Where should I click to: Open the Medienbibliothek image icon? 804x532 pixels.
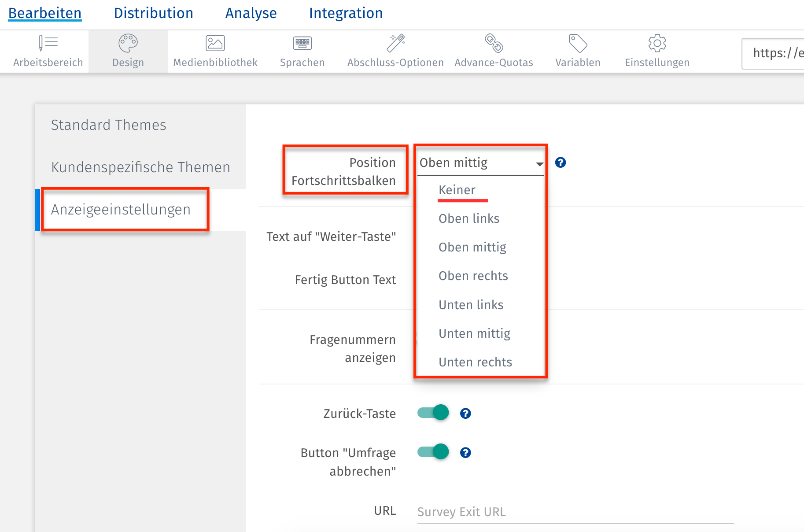click(215, 44)
